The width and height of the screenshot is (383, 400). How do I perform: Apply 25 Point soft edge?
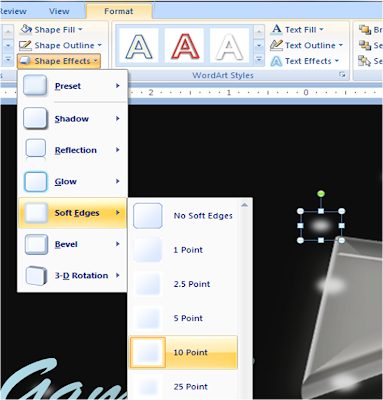183,386
